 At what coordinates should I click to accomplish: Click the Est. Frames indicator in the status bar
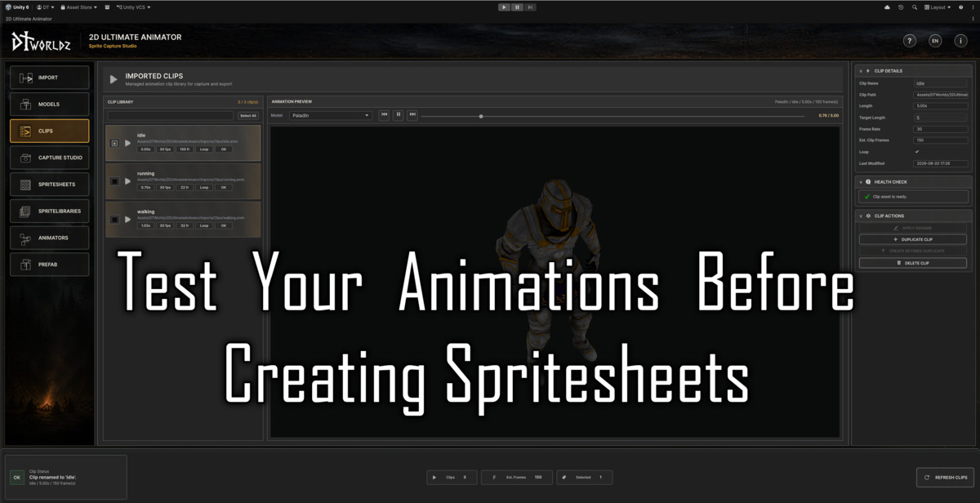point(517,477)
